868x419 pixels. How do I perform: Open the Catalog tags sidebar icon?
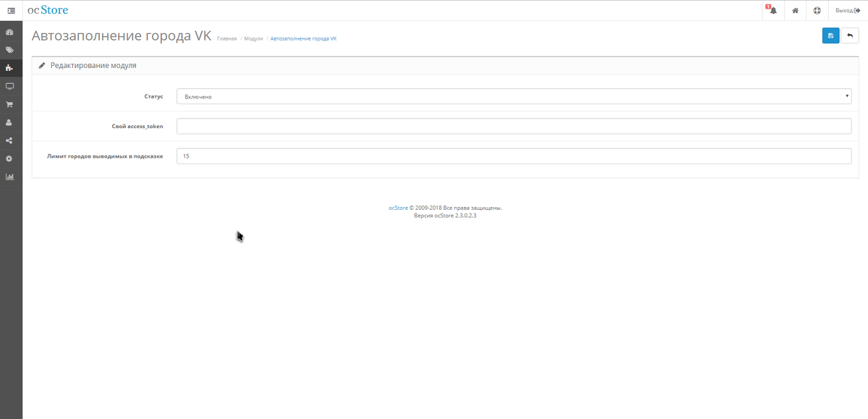9,51
